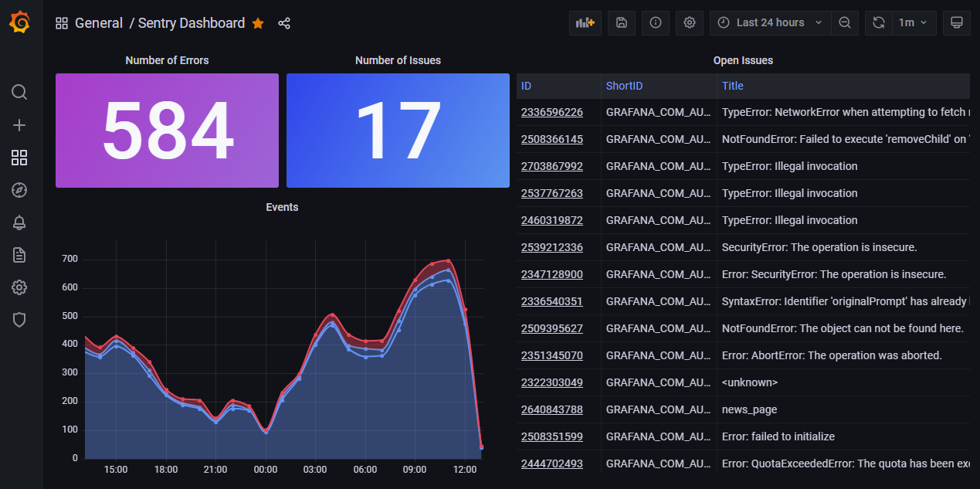Toggle the favorite star on Sentry Dashboard
Screen dimensions: 980x489
click(x=257, y=23)
